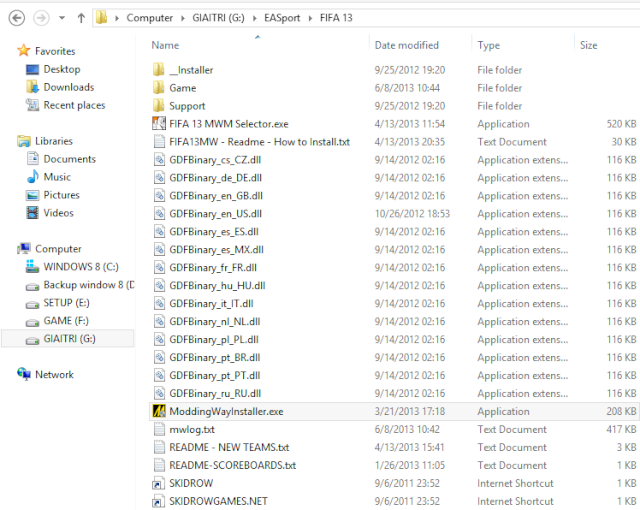Expand the chevron after GIAITRI (G:) in the address bar
This screenshot has width=640, height=510.
pyautogui.click(x=255, y=18)
